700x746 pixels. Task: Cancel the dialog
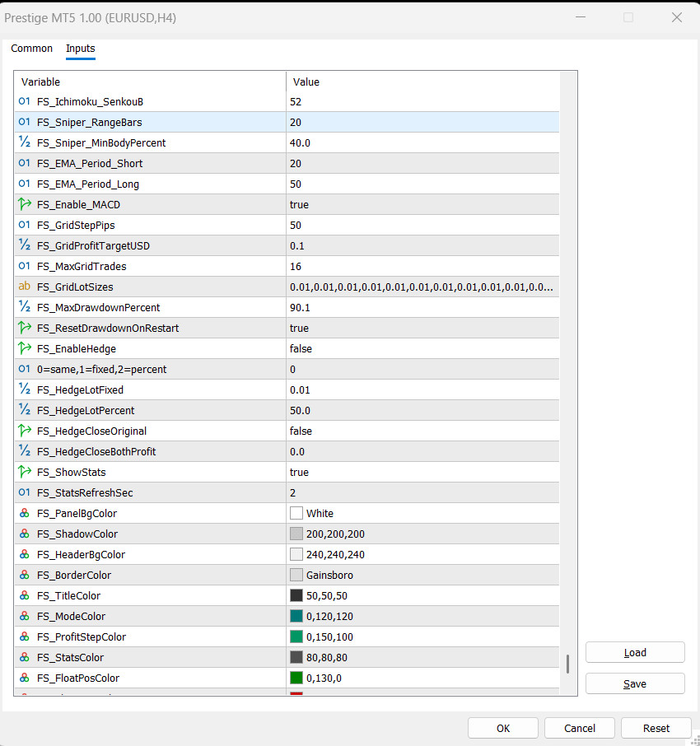(x=580, y=728)
